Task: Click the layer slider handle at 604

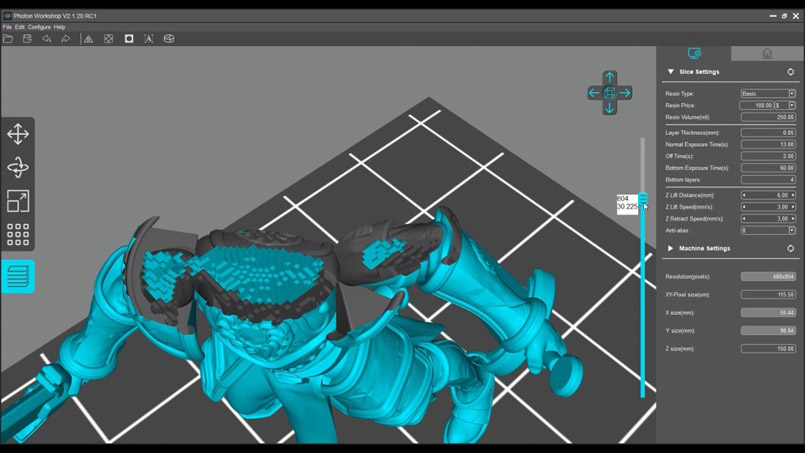Action: (643, 198)
